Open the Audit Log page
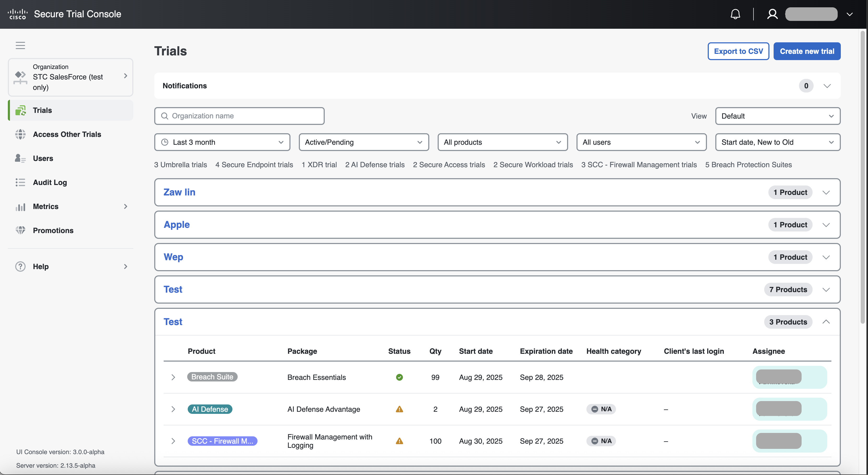The image size is (868, 475). point(50,182)
